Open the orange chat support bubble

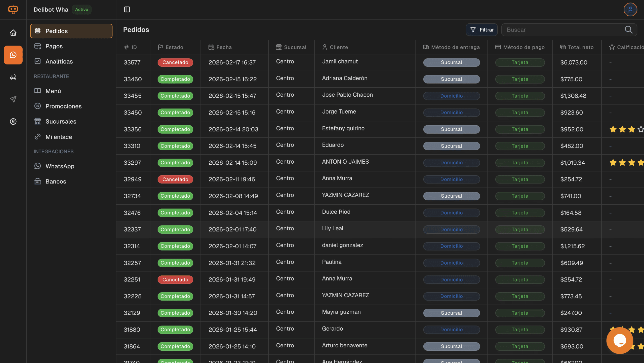(x=620, y=340)
